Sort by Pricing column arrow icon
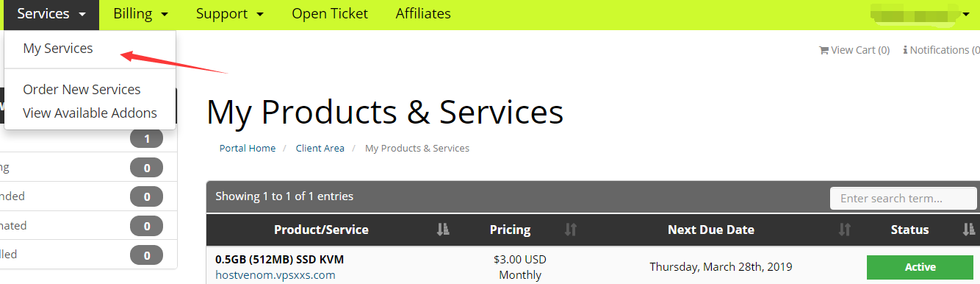 click(x=571, y=230)
